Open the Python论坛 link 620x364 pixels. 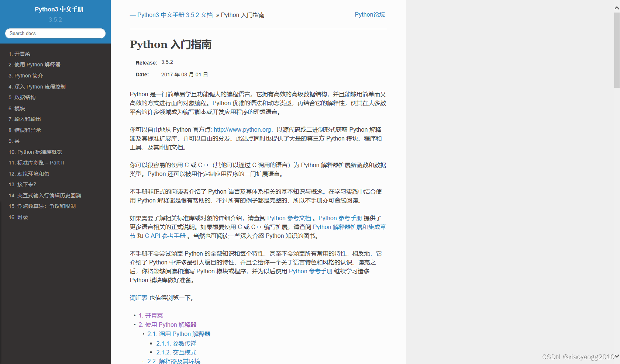coord(370,14)
